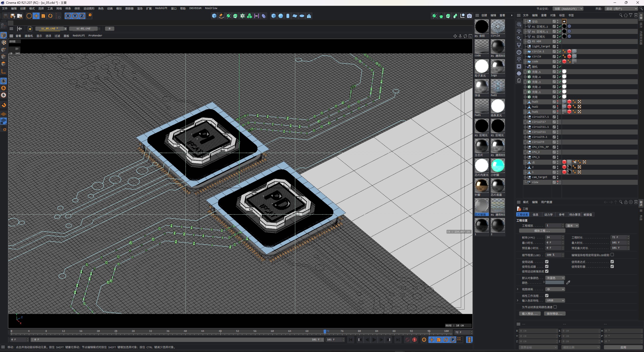Select the Rotate tool in top toolbar
The height and width of the screenshot is (352, 644).
[x=50, y=16]
